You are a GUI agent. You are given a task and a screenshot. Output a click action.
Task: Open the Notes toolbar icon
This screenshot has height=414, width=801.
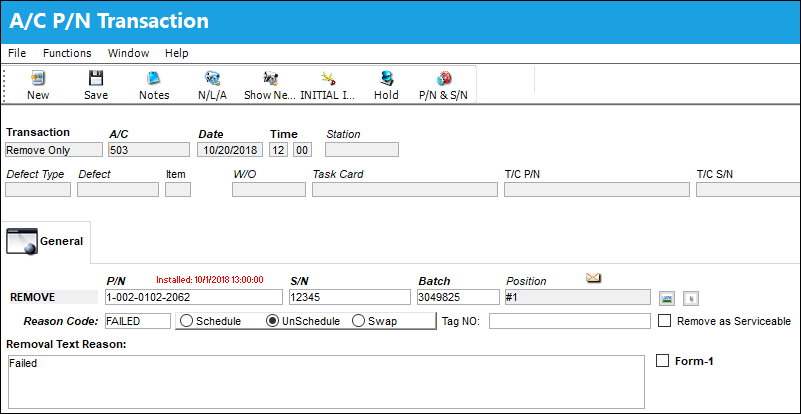[154, 78]
